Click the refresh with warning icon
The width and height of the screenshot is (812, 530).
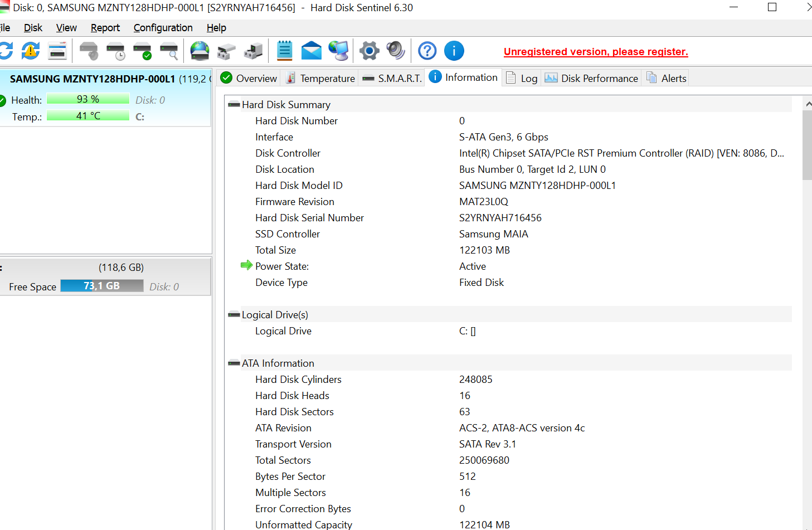point(31,51)
